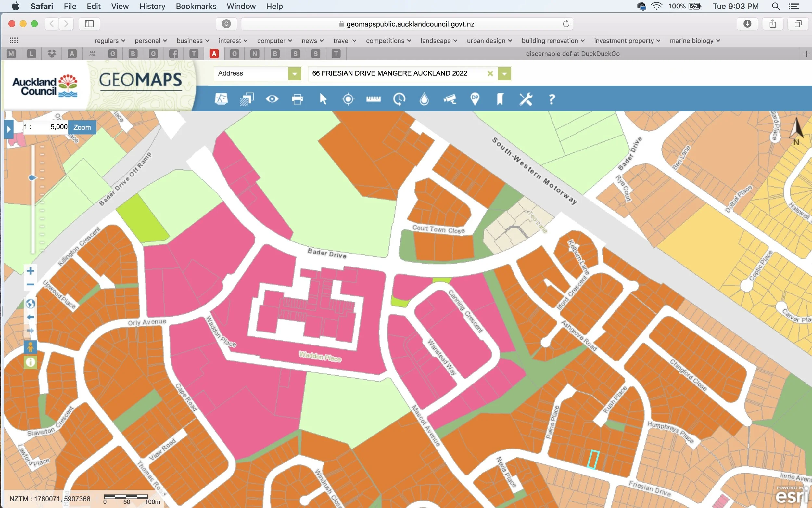
Task: Open the map layers stack icon
Action: (x=247, y=99)
